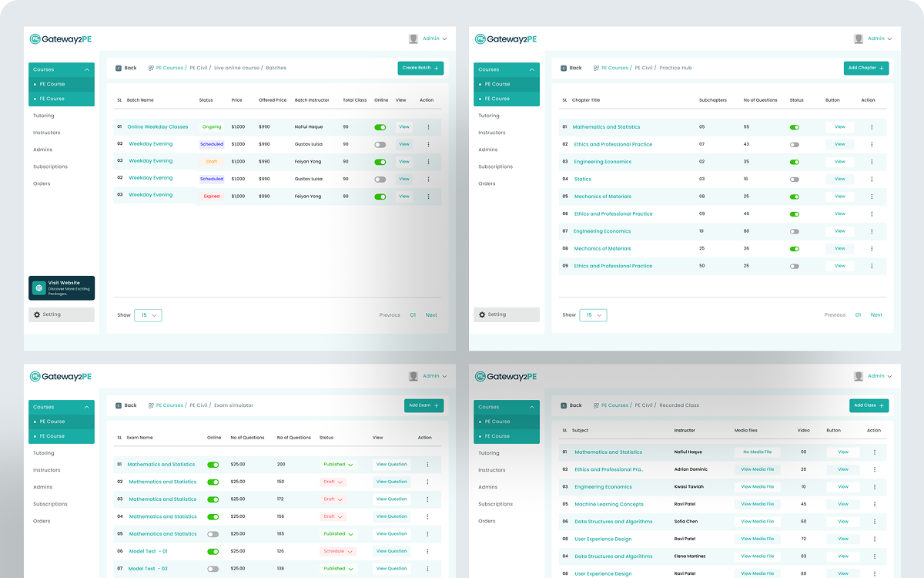Disable the Online toggle for Online Weekday Classes
The image size is (924, 578).
click(380, 126)
